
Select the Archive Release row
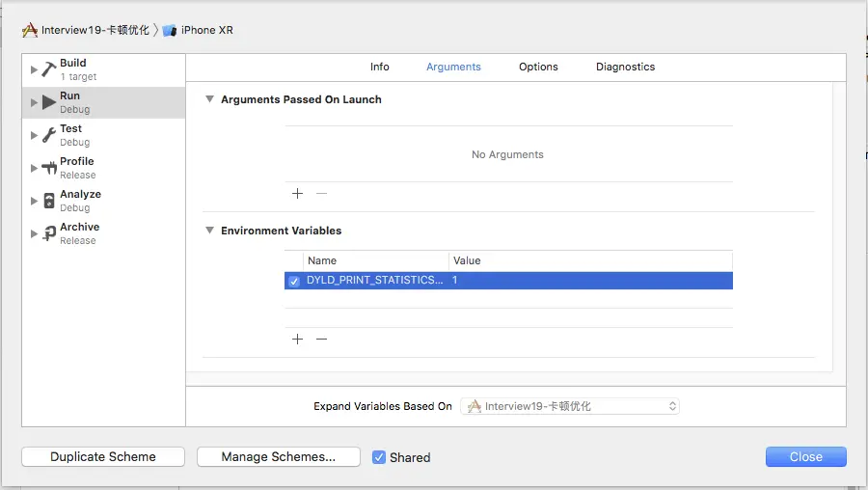coord(103,233)
